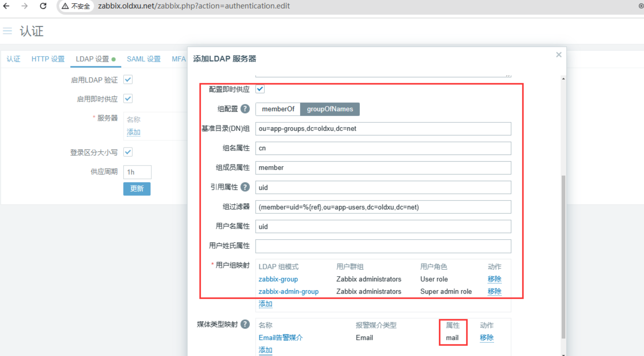The image size is (644, 356).
Task: Open the zabbix-admin-group mapping link
Action: (288, 291)
